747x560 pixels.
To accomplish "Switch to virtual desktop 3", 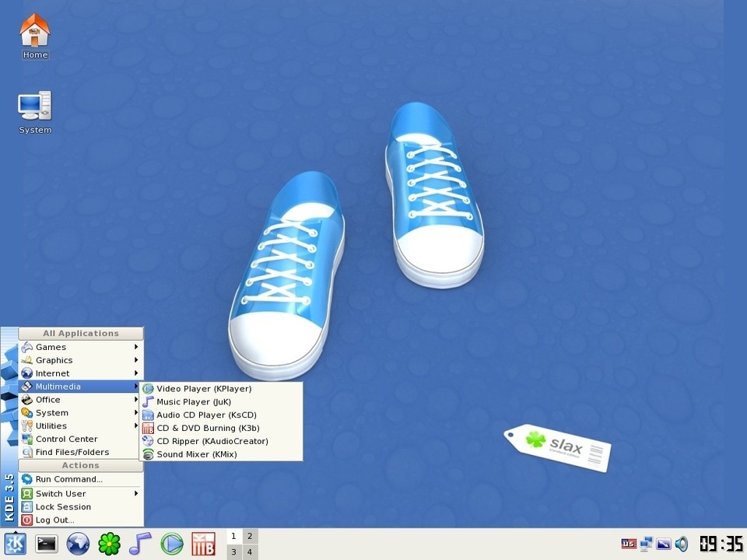I will (x=233, y=552).
